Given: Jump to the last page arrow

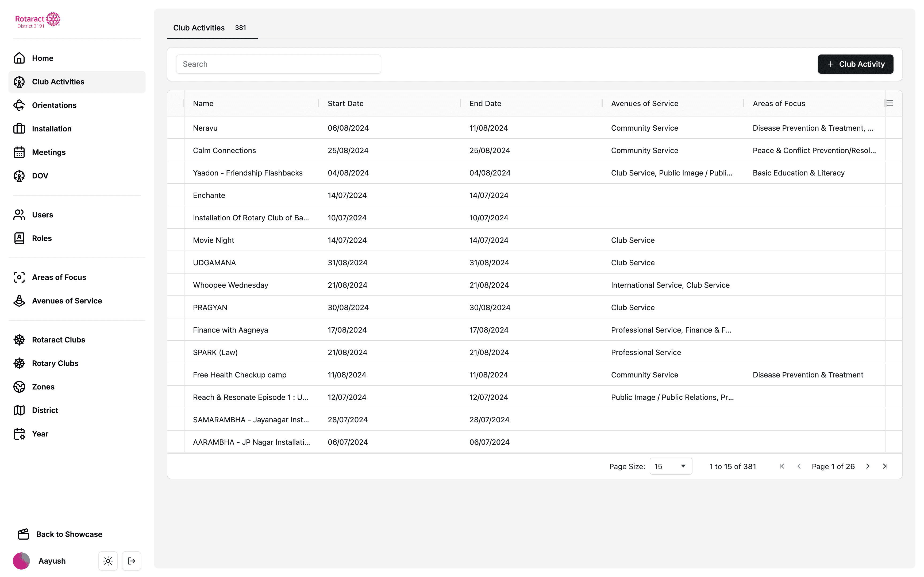Looking at the screenshot, I should (x=885, y=466).
